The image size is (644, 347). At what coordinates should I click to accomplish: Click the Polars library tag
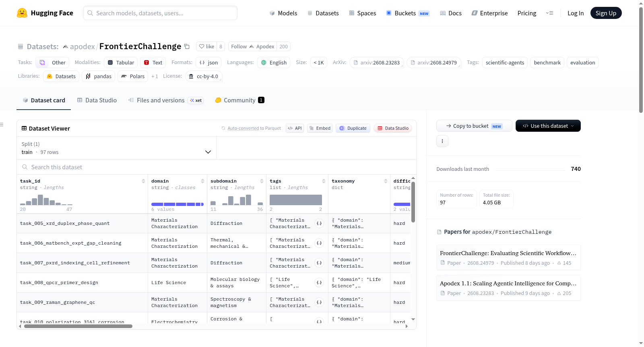133,76
